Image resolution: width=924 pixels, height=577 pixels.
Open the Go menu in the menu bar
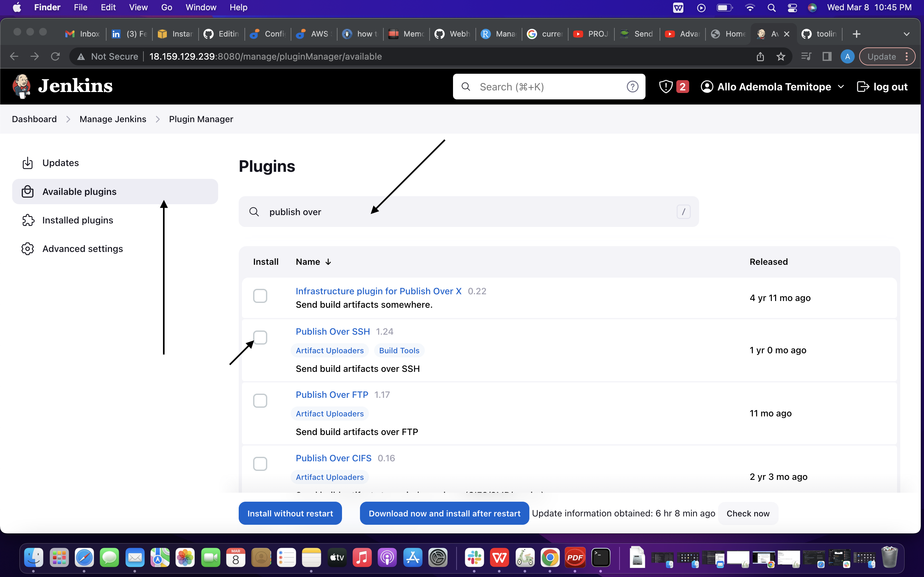point(166,7)
